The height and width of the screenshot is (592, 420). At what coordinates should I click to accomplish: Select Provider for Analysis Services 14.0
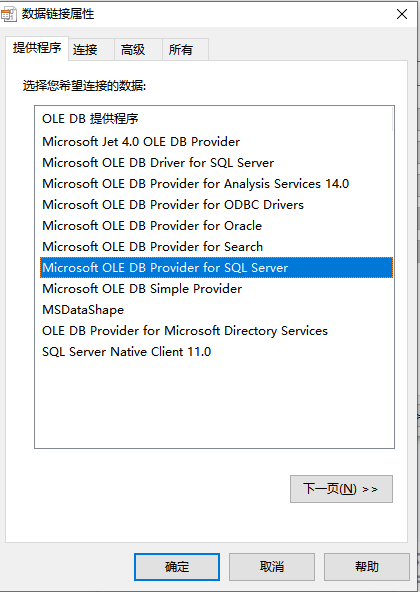(216, 184)
